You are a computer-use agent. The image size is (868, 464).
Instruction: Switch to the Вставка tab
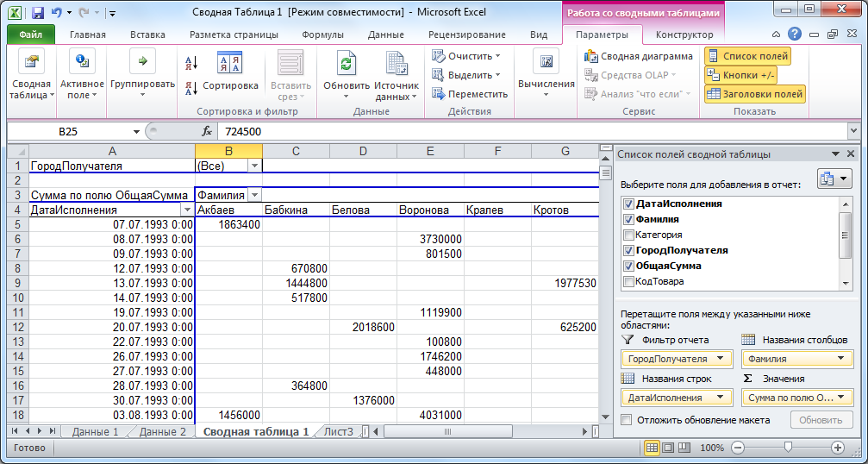147,34
